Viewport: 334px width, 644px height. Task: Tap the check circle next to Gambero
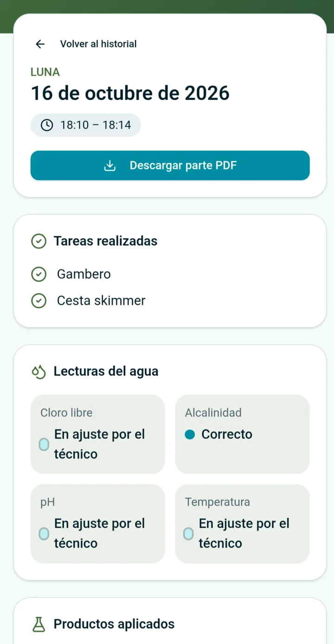[x=39, y=274]
